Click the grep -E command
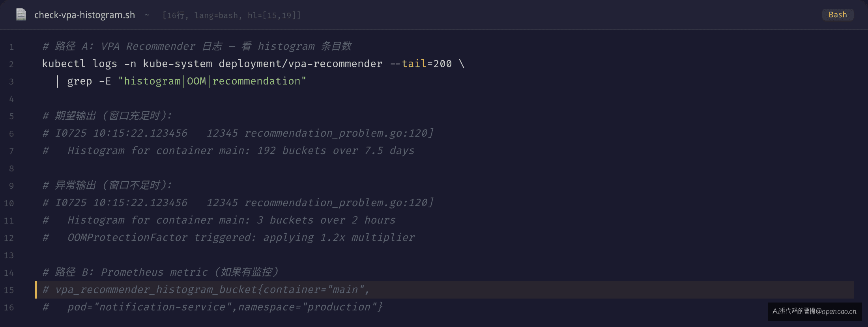 (x=89, y=81)
